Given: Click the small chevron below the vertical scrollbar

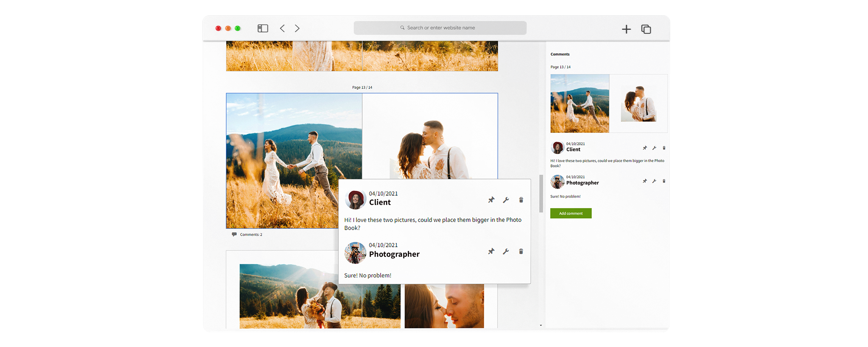Looking at the screenshot, I should [540, 325].
